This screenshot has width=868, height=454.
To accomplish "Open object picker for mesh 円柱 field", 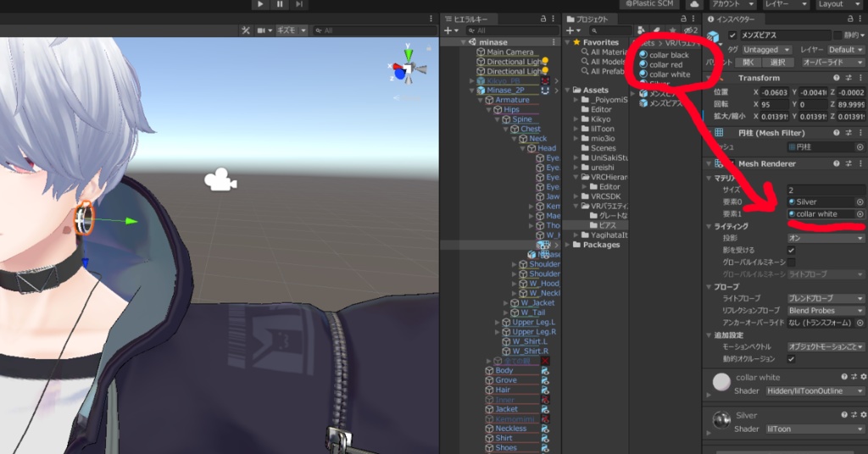I will [x=860, y=147].
